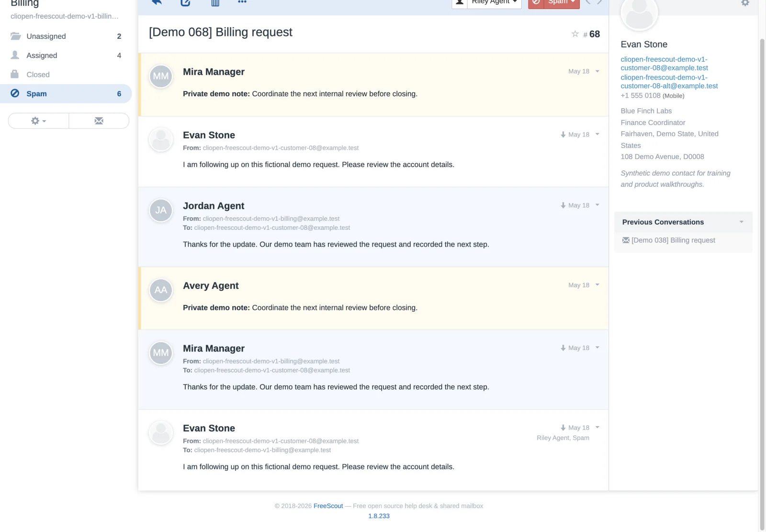Click version 1.8.233 link in footer
Viewport: 766px width, 532px height.
point(379,516)
